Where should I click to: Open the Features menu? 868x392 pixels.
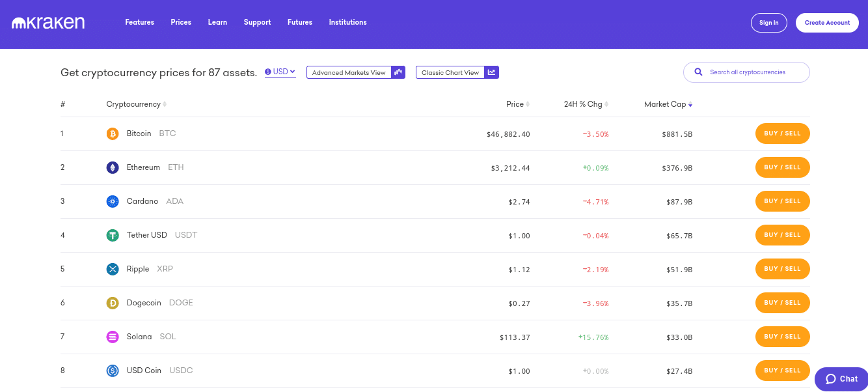[140, 22]
